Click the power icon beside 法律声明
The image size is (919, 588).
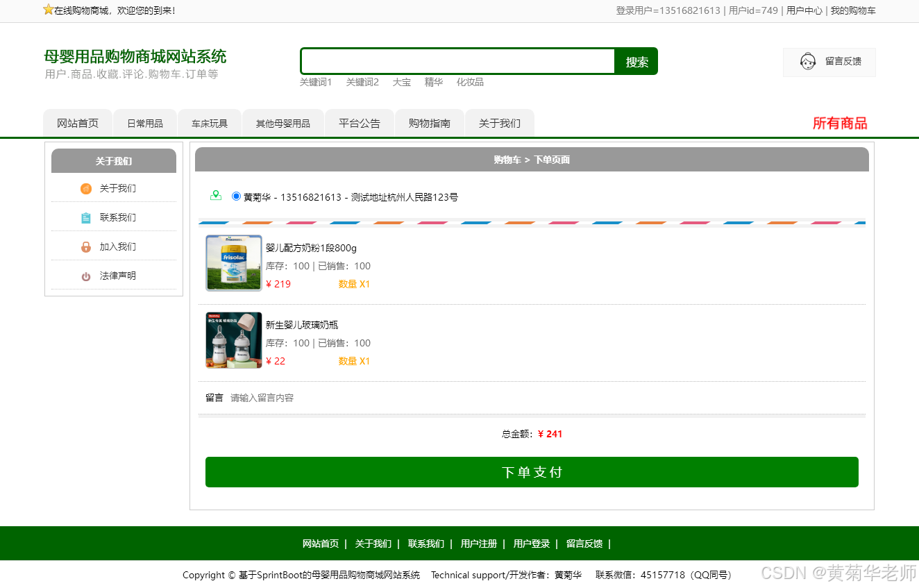click(x=86, y=276)
